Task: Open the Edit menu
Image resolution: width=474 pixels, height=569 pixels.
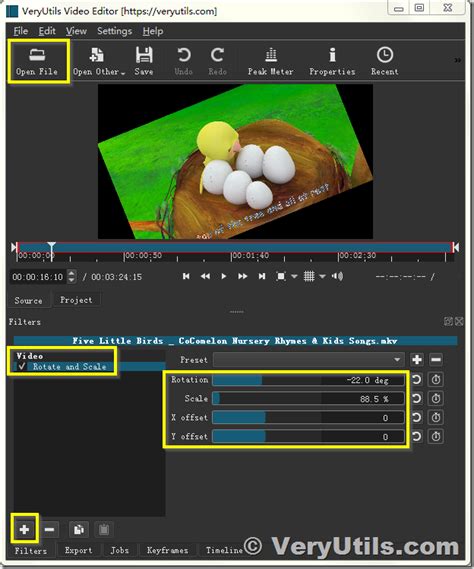Action: click(x=47, y=31)
